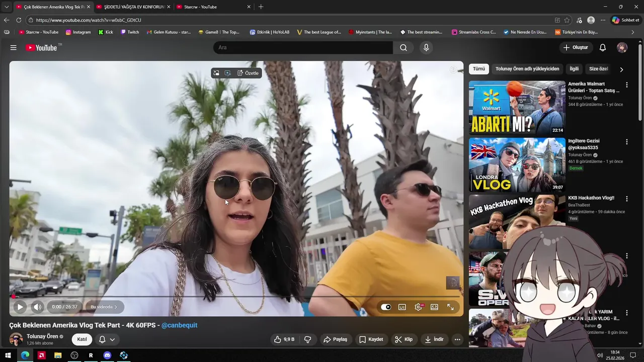Select the Size özel filter chip

click(x=599, y=69)
